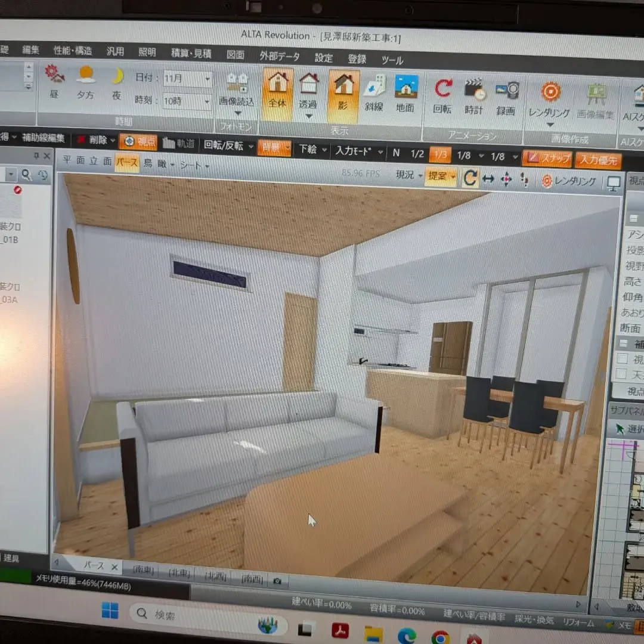The image size is (644, 644).
Task: Toggle the 背景 background button
Action: pyautogui.click(x=274, y=147)
